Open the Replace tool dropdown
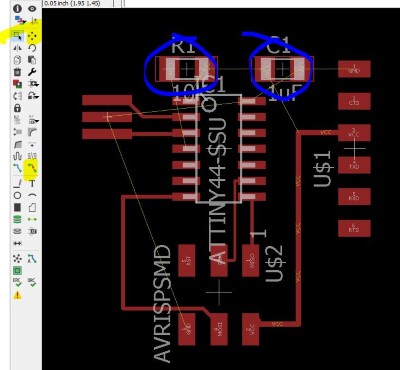 pos(33,83)
